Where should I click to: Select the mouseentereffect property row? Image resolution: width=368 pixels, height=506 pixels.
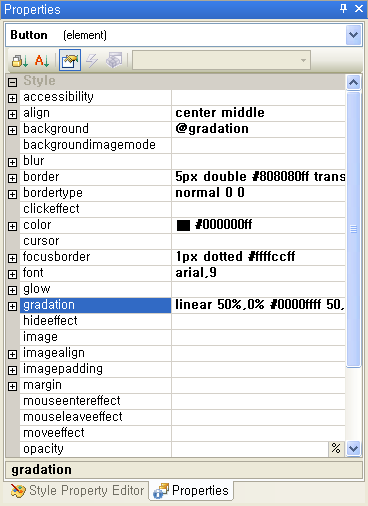pos(183,401)
